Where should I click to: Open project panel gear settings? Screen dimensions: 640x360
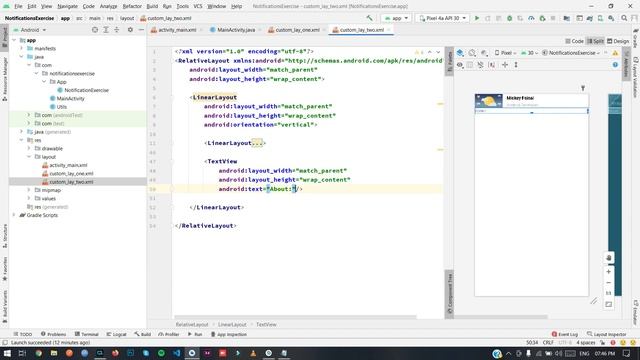coord(130,30)
